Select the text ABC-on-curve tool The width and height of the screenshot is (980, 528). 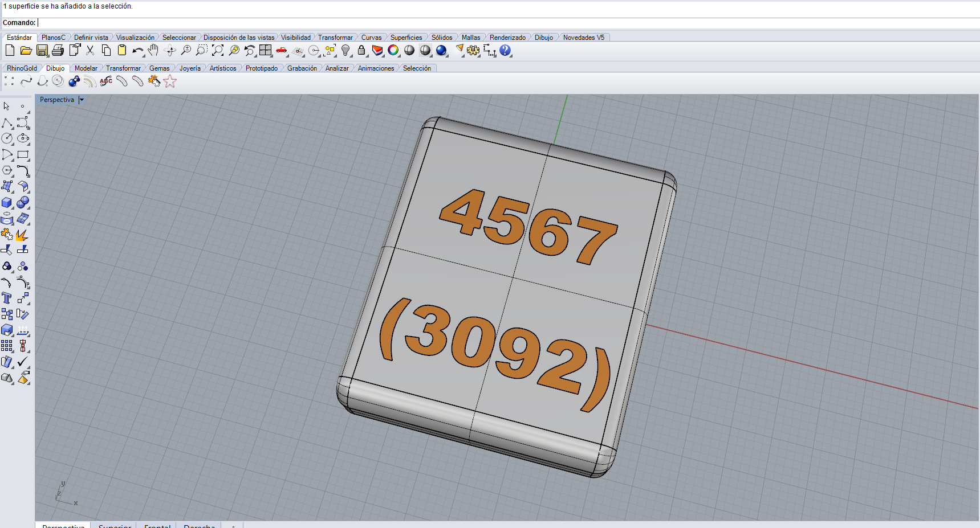pos(106,81)
